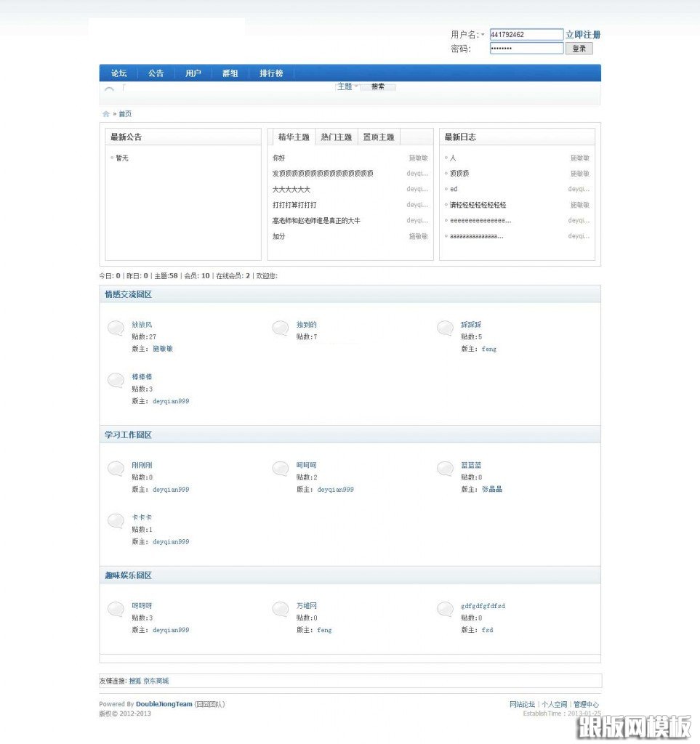Open the 京东商城 friendly link
The image size is (700, 744).
(156, 681)
